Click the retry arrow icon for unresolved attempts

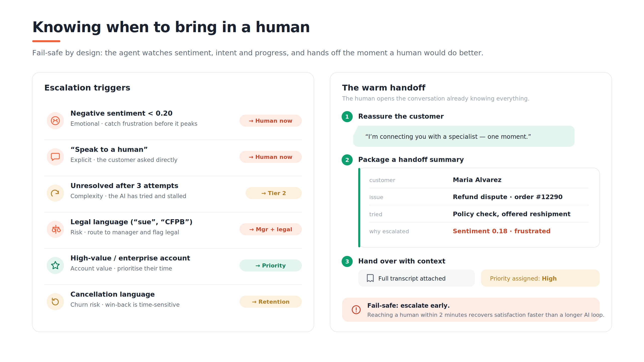click(x=55, y=193)
